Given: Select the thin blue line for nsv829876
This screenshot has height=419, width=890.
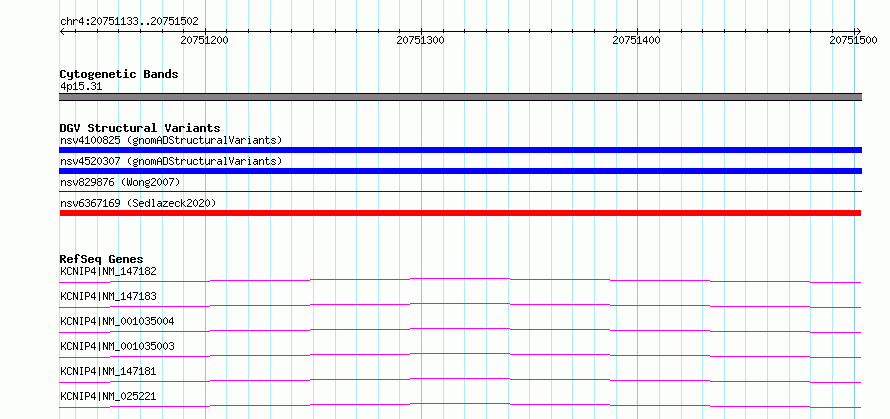Looking at the screenshot, I should pyautogui.click(x=460, y=192).
